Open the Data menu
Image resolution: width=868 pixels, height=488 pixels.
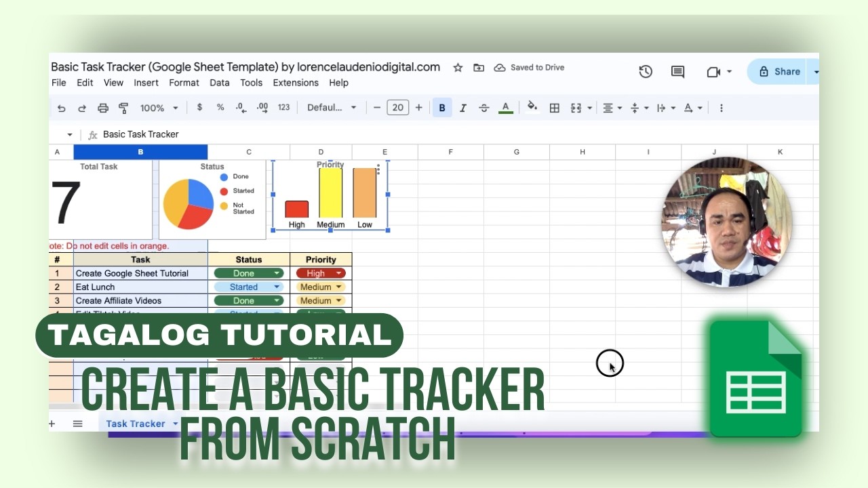click(x=220, y=83)
